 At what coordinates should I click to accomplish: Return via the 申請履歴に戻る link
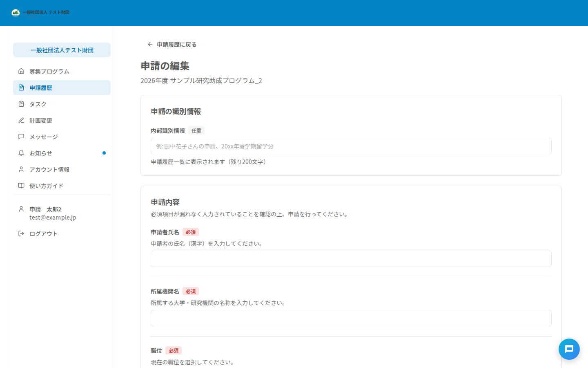coord(172,44)
